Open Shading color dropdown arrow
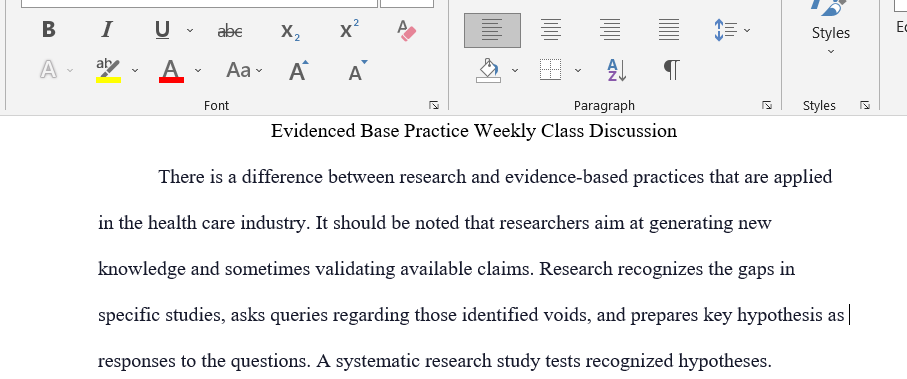This screenshot has width=907, height=379. click(515, 71)
